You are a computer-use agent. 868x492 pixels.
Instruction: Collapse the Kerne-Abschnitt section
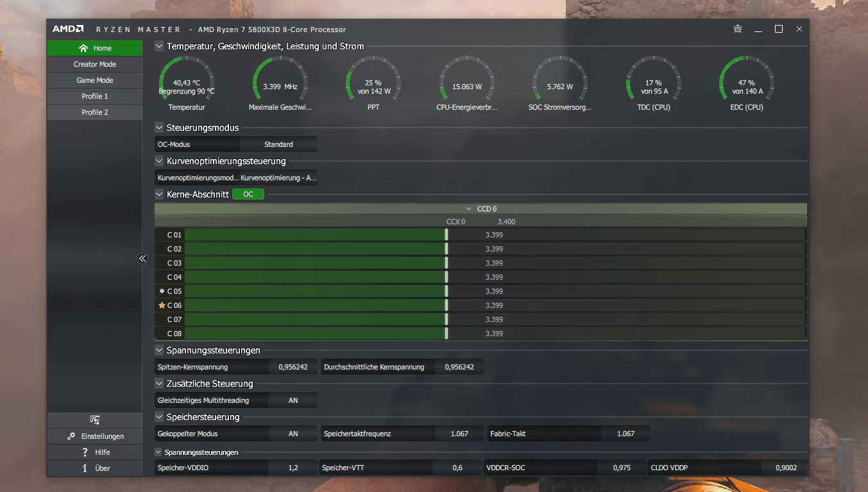click(x=159, y=194)
